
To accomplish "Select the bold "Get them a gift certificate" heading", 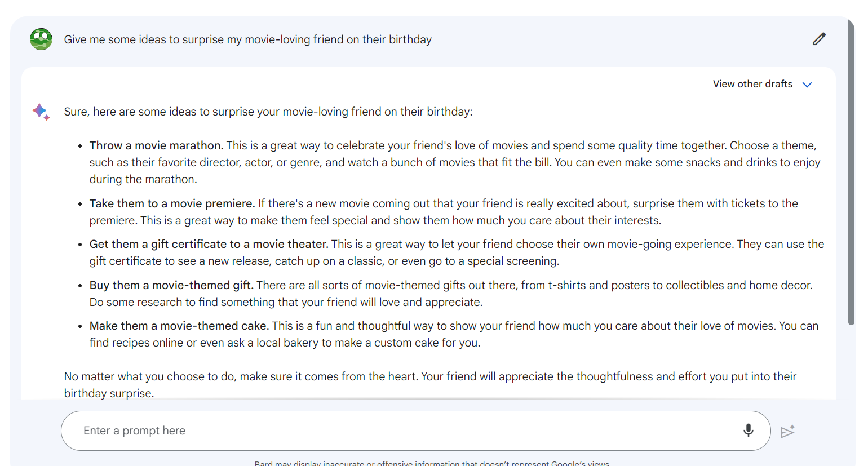I will click(x=209, y=244).
